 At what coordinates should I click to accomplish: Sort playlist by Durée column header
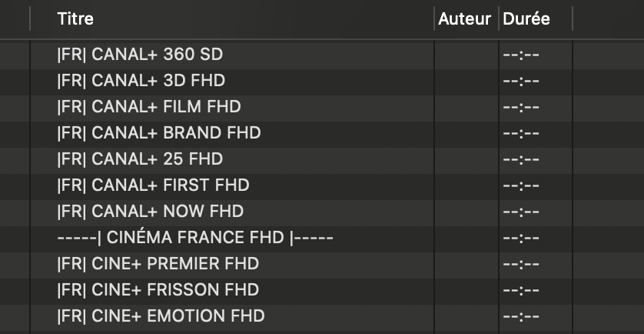coord(536,19)
